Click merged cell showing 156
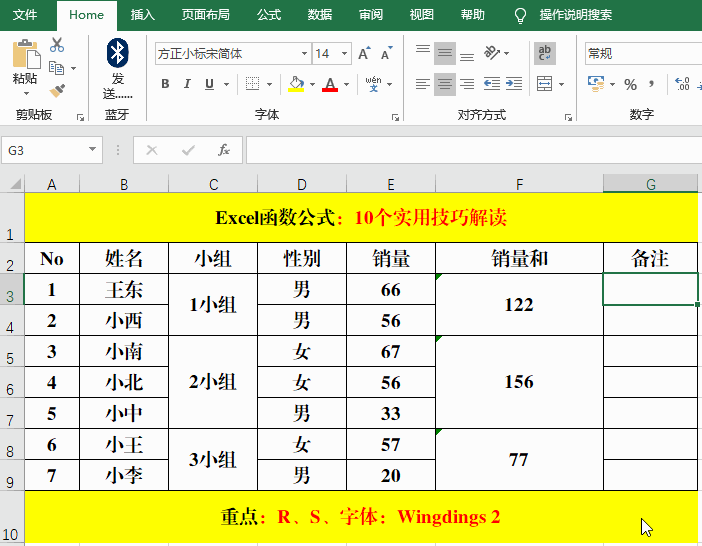This screenshot has width=702, height=546. (519, 382)
